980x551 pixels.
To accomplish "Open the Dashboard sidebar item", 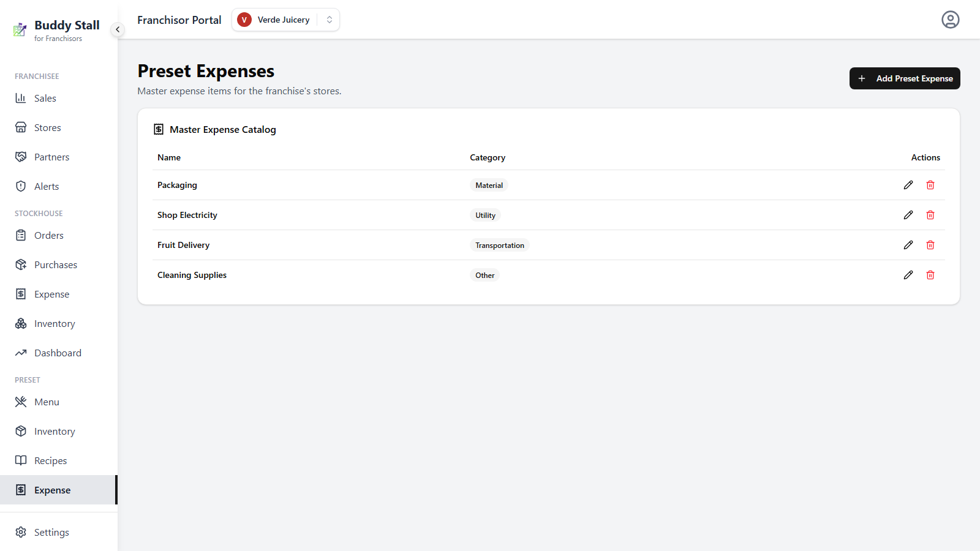I will tap(59, 353).
